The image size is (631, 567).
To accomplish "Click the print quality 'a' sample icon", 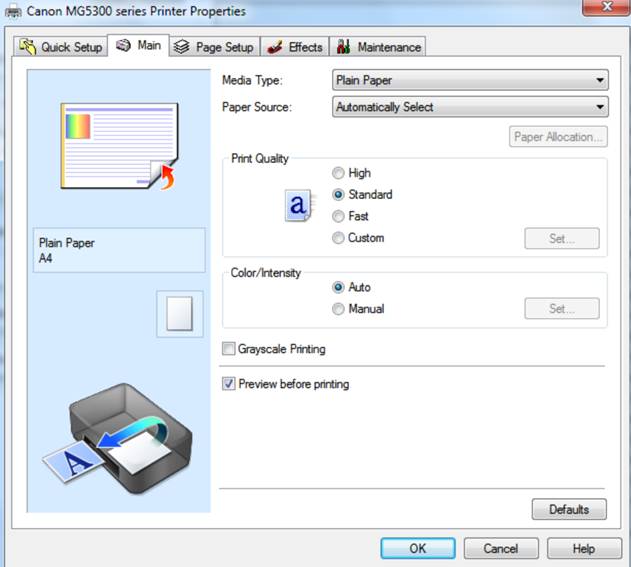I will (299, 205).
